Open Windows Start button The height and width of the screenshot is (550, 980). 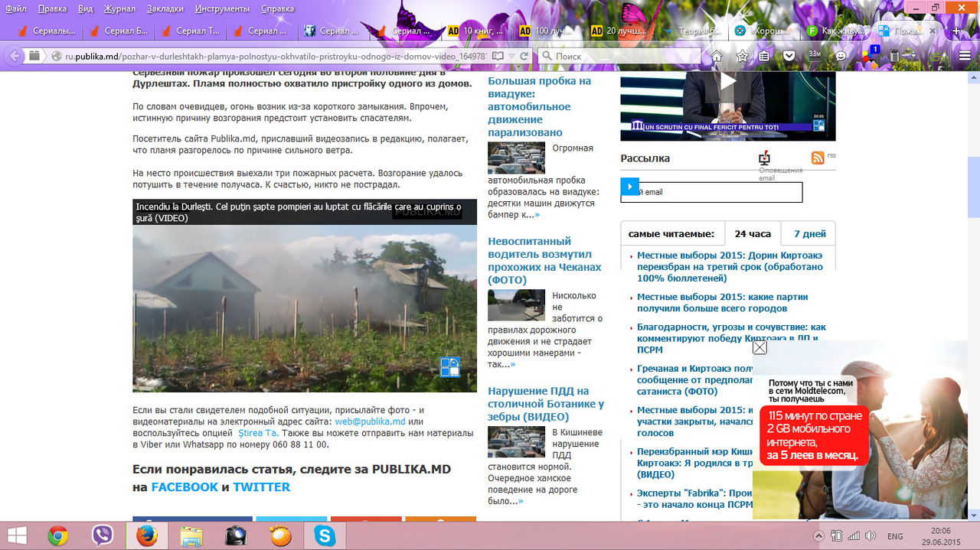(18, 535)
